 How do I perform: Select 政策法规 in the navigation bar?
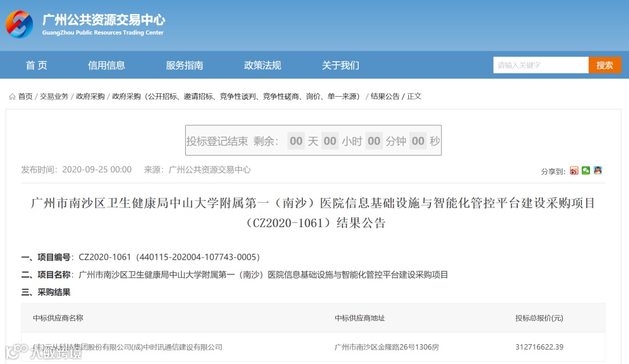click(262, 65)
